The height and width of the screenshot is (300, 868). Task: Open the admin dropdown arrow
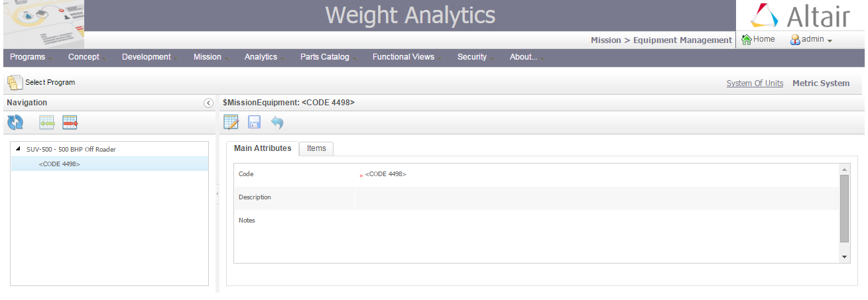(x=830, y=40)
